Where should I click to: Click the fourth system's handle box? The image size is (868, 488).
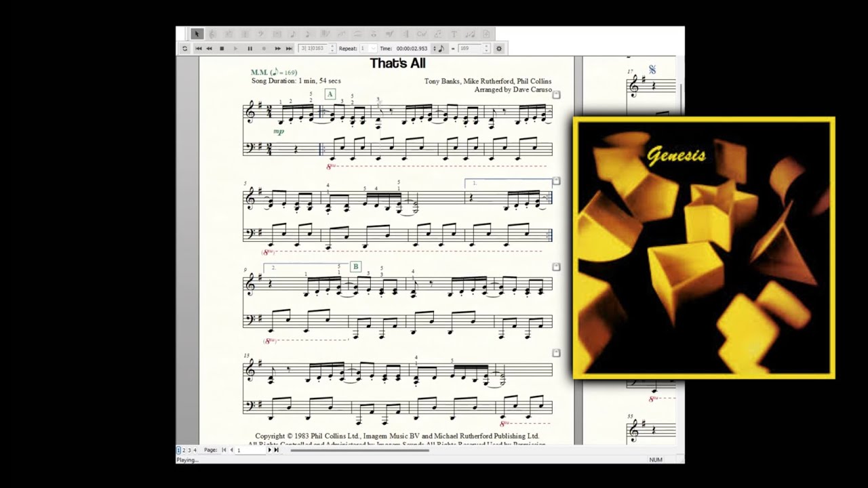[556, 353]
